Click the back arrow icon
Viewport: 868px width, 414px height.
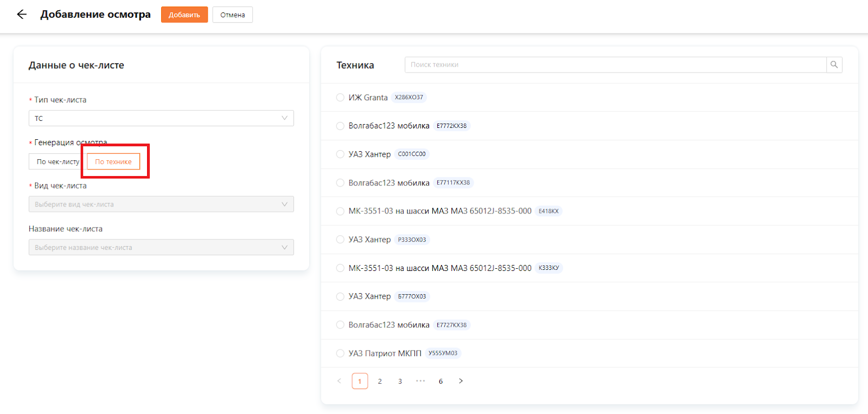coord(22,15)
